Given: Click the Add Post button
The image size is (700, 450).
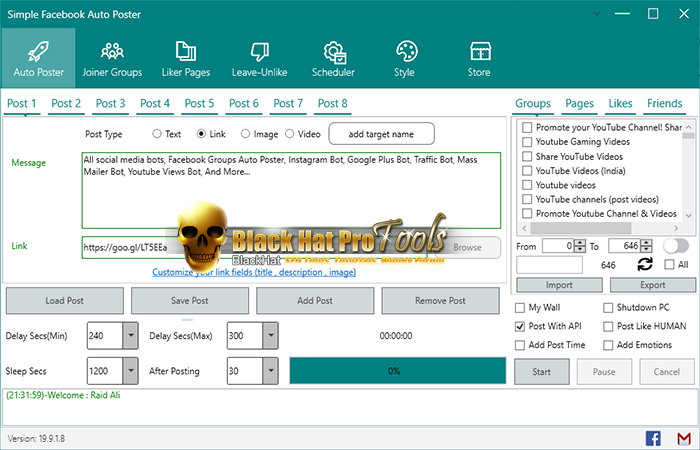Looking at the screenshot, I should coord(315,300).
